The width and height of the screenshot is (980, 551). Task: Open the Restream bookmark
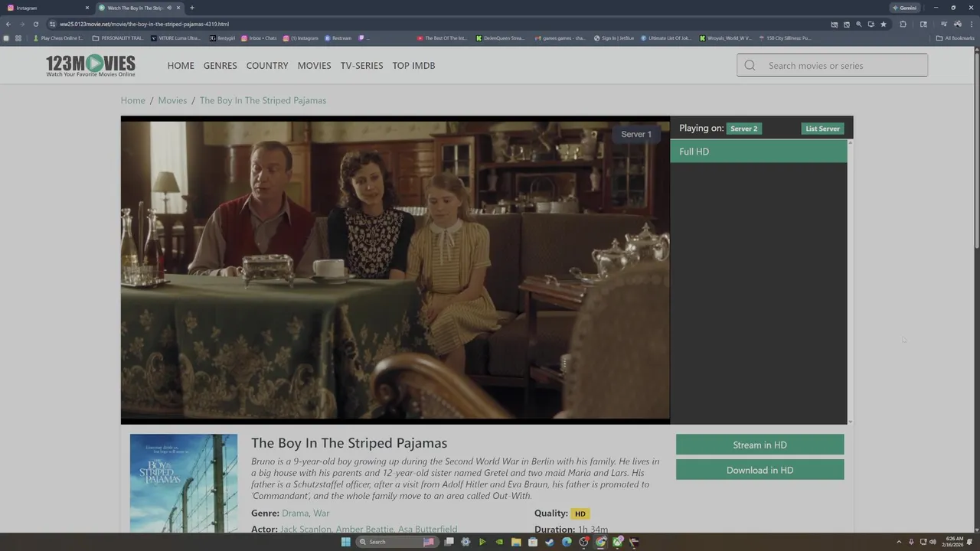click(x=338, y=38)
